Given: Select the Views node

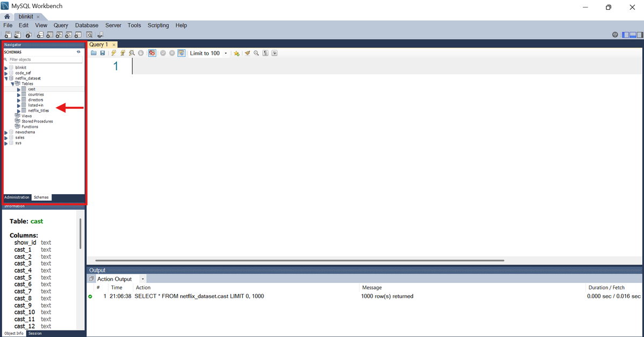Looking at the screenshot, I should tap(27, 116).
